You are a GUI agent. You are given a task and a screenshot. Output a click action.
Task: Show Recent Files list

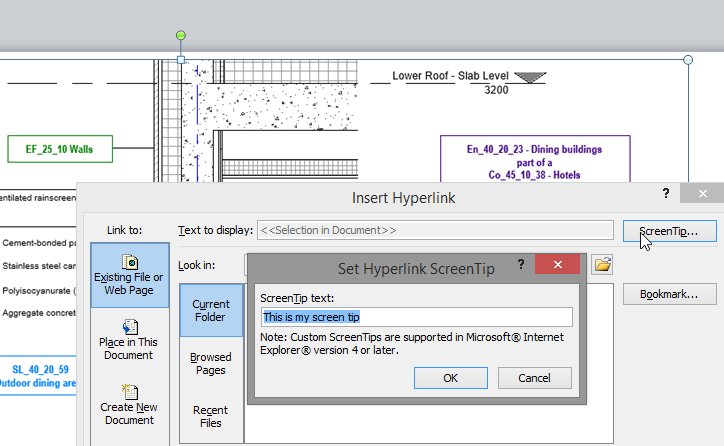pyautogui.click(x=211, y=416)
